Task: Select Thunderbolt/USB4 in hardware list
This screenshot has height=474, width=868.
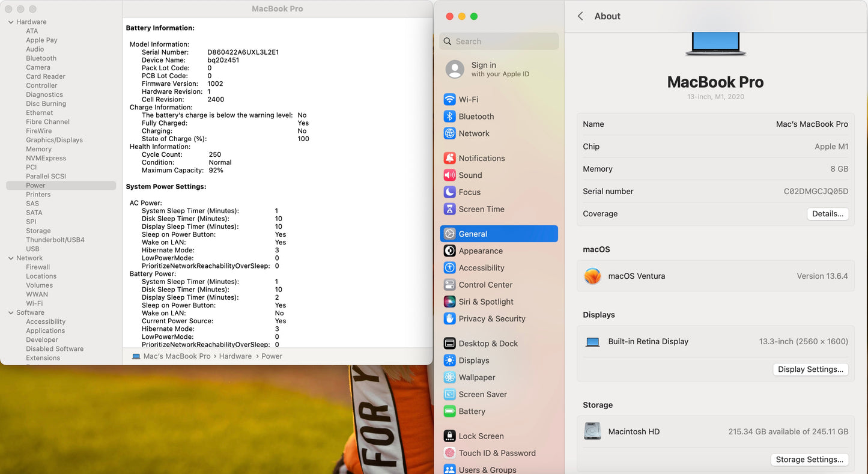Action: coord(55,240)
